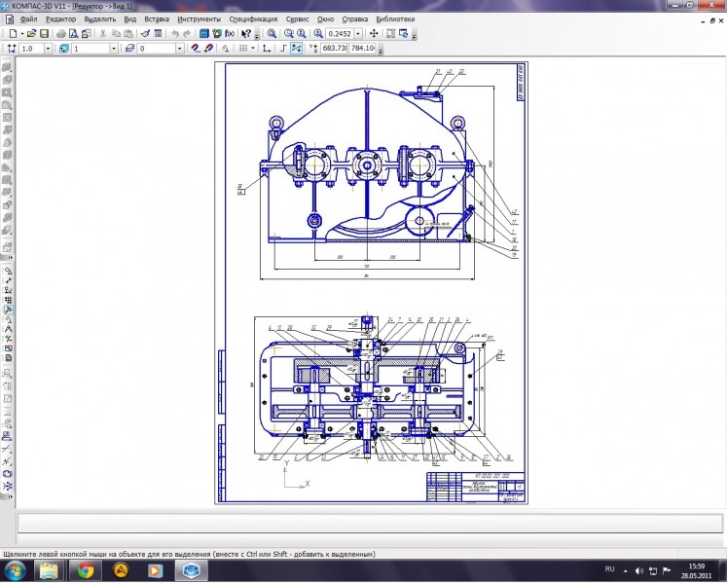Open the Окно menu
This screenshot has width=728, height=584.
click(325, 19)
